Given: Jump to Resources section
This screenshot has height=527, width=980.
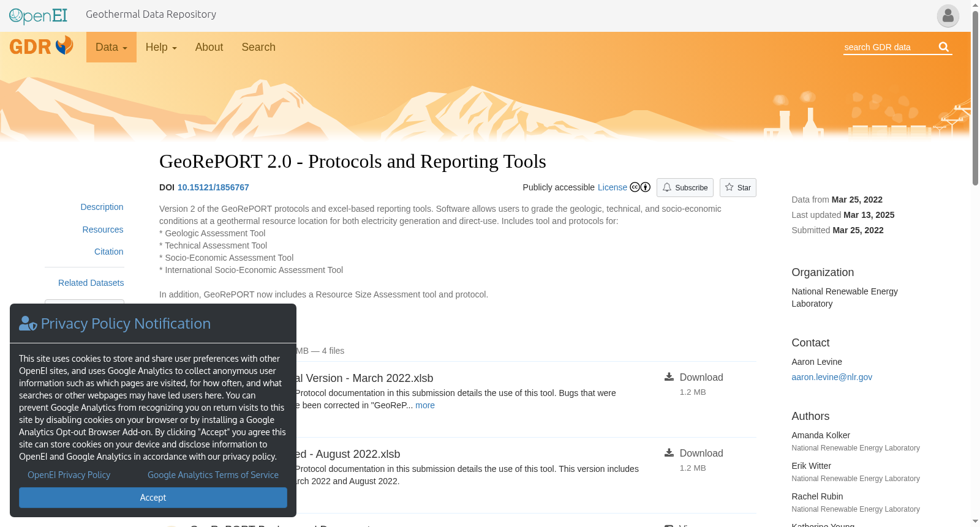Looking at the screenshot, I should pos(103,230).
